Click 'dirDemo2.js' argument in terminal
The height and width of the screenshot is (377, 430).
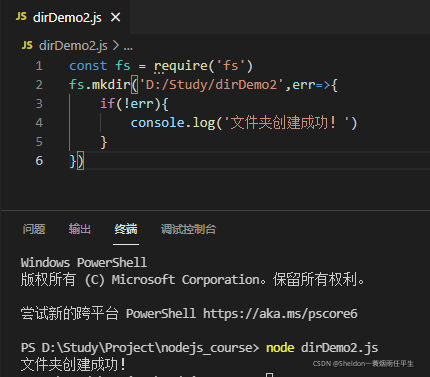pyautogui.click(x=339, y=348)
